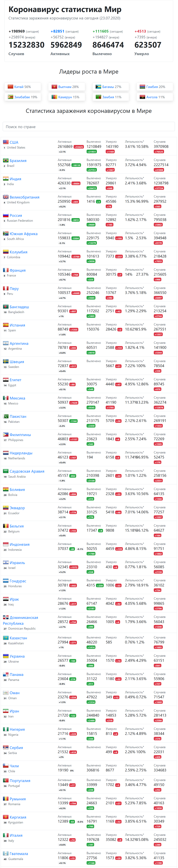Open the Великобритания country link
The height and width of the screenshot is (868, 178).
point(25,197)
